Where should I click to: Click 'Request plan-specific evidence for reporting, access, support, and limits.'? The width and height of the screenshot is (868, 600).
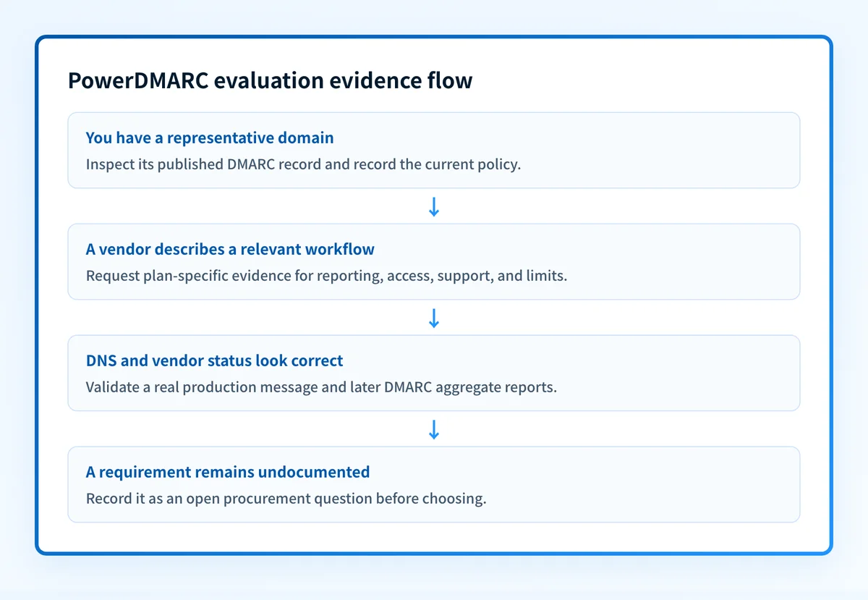point(326,276)
